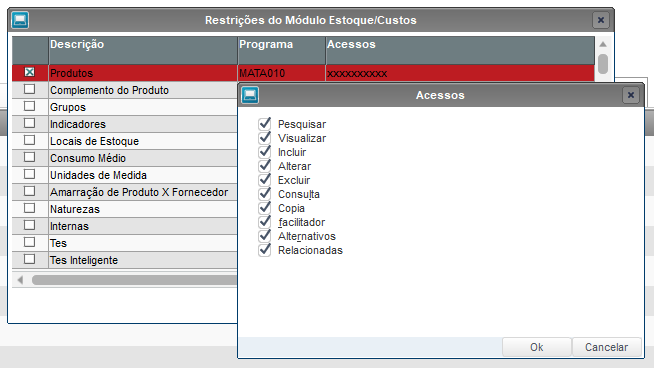This screenshot has width=654, height=368.
Task: Uncheck the Incluir access checkbox
Action: (x=264, y=152)
